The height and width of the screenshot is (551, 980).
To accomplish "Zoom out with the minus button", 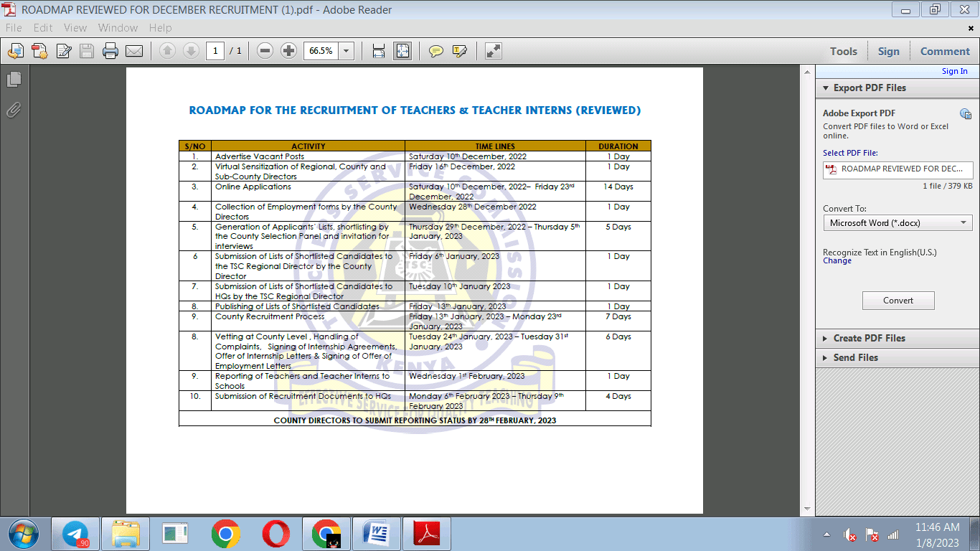I will [x=265, y=51].
